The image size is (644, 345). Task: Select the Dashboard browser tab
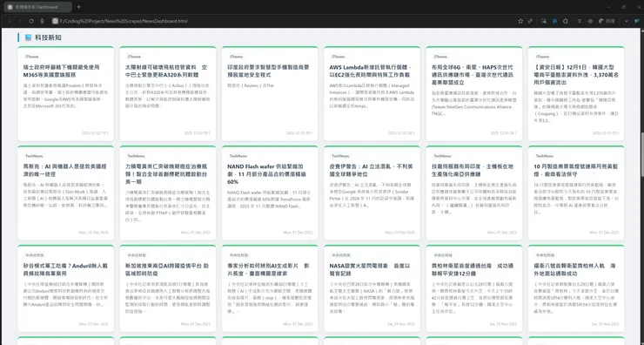click(x=38, y=7)
